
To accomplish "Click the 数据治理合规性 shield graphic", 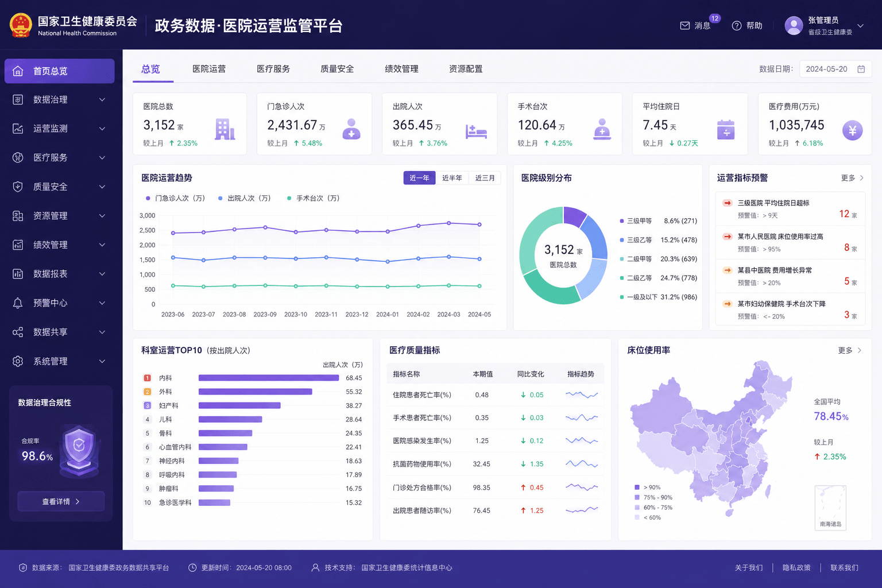I will pyautogui.click(x=79, y=451).
